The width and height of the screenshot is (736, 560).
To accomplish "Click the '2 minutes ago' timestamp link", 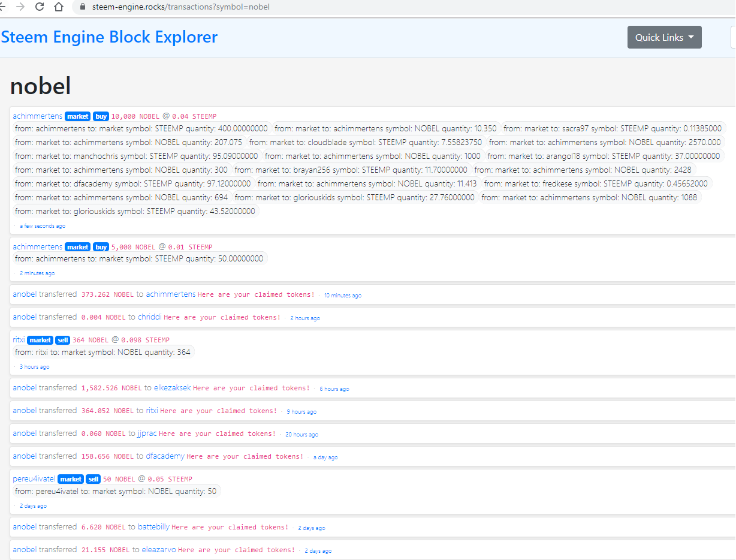I will click(37, 273).
